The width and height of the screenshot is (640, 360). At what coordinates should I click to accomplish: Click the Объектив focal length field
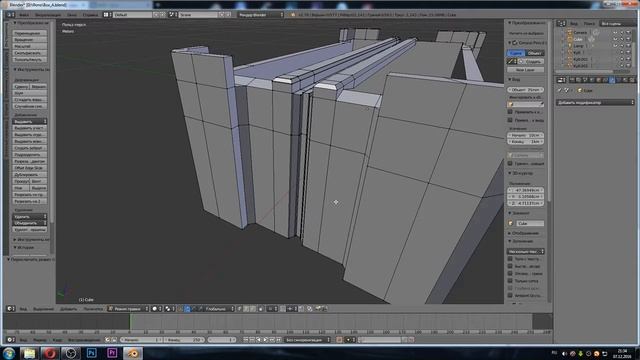pyautogui.click(x=525, y=89)
